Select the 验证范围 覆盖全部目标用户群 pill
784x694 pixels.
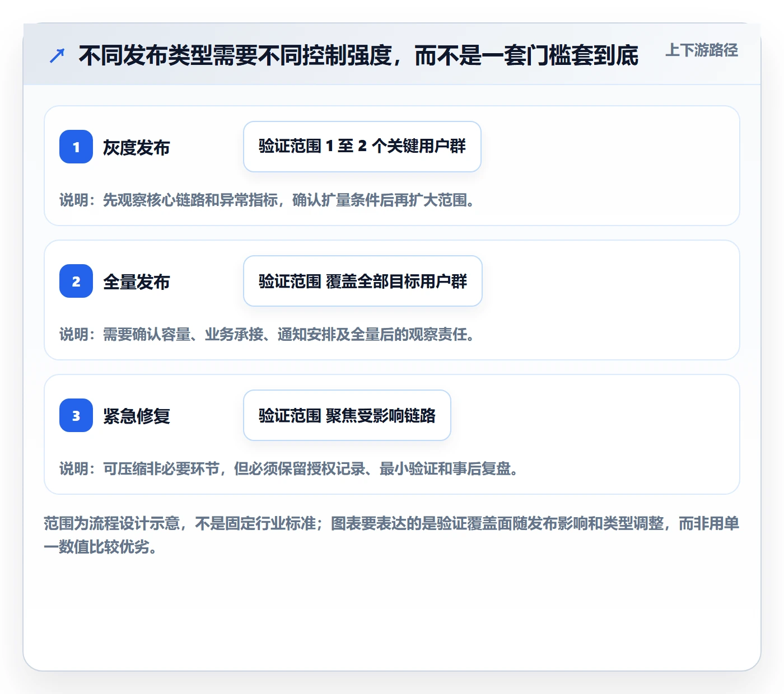click(x=363, y=281)
